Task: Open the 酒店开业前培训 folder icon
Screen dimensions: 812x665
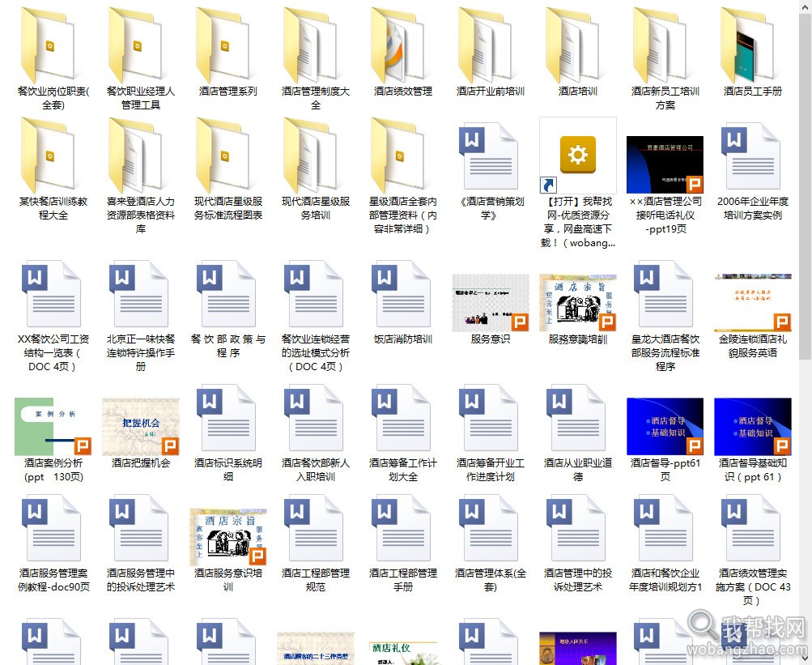Action: click(x=487, y=45)
